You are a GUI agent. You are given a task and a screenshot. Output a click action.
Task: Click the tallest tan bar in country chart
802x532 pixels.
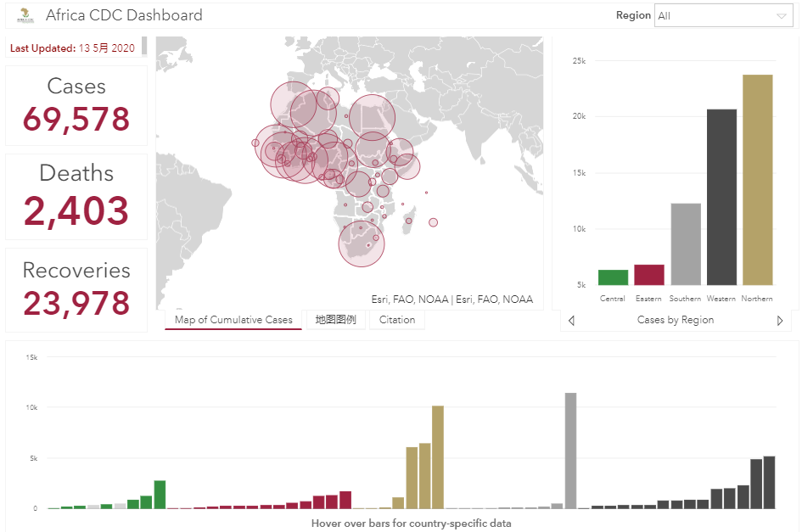[x=438, y=457]
